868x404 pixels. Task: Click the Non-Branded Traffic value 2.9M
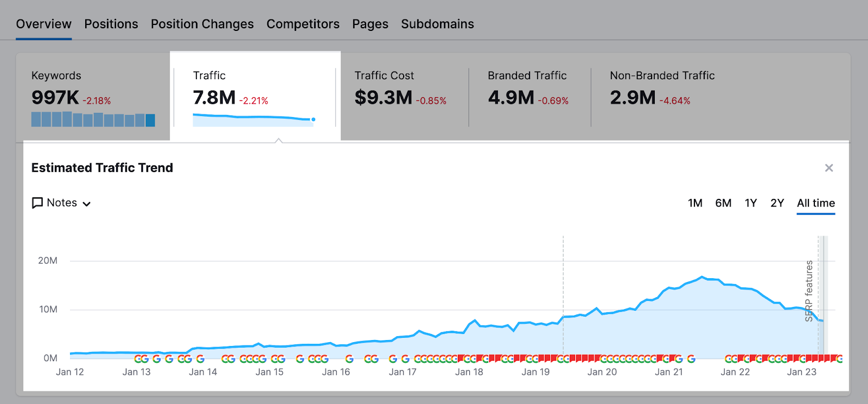point(633,98)
